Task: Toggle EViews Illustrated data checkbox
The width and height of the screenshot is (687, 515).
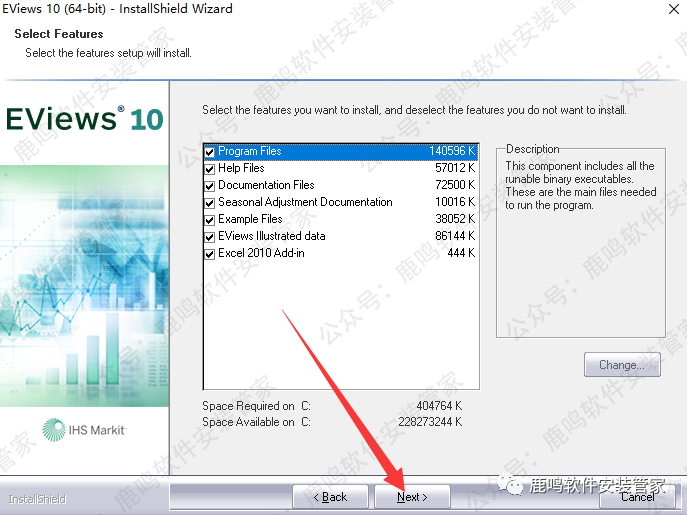Action: coord(209,237)
